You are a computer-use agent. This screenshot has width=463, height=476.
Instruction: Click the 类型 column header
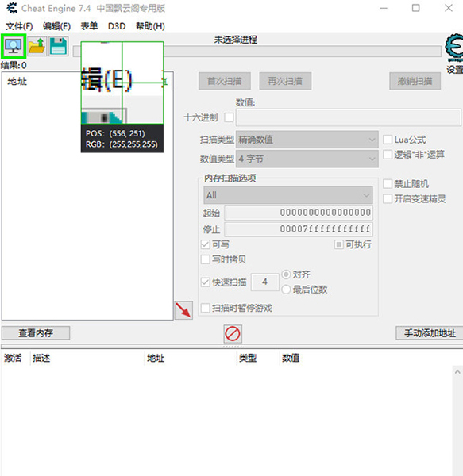coord(248,359)
